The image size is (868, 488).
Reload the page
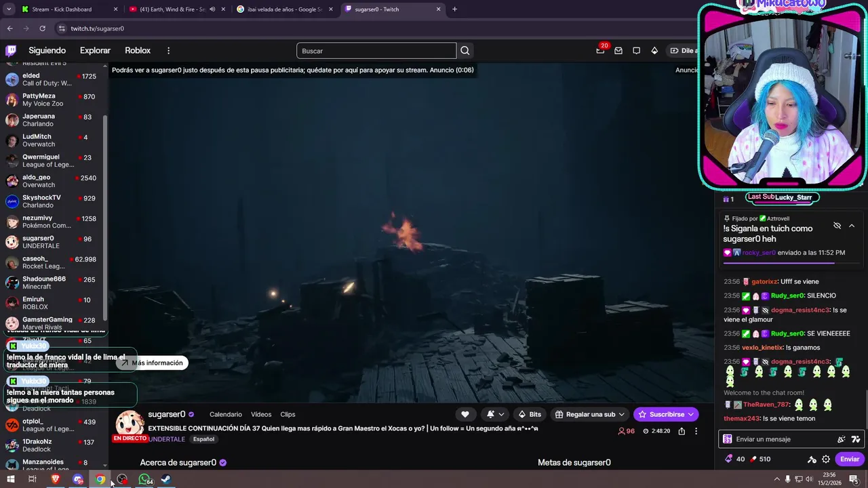[x=42, y=28]
